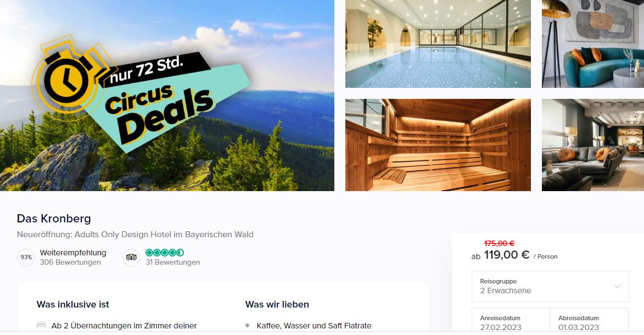This screenshot has height=335, width=644.
Task: Open the lounge with grey sofas photo
Action: pos(592,144)
